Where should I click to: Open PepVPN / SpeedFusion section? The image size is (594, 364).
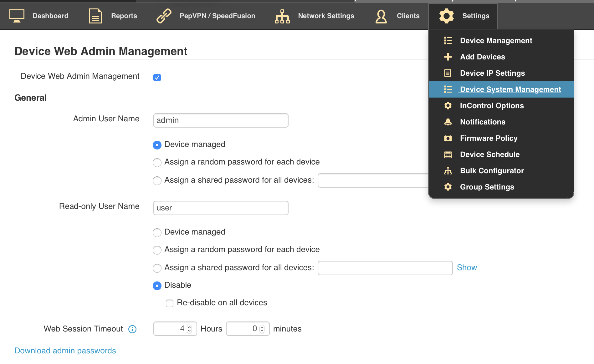point(163,16)
